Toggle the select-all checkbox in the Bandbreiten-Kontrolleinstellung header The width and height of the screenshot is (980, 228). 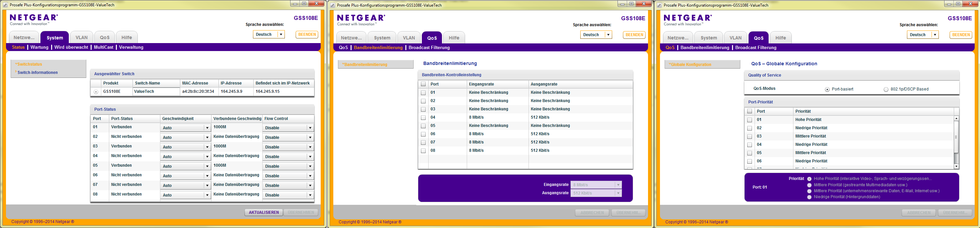pos(423,84)
